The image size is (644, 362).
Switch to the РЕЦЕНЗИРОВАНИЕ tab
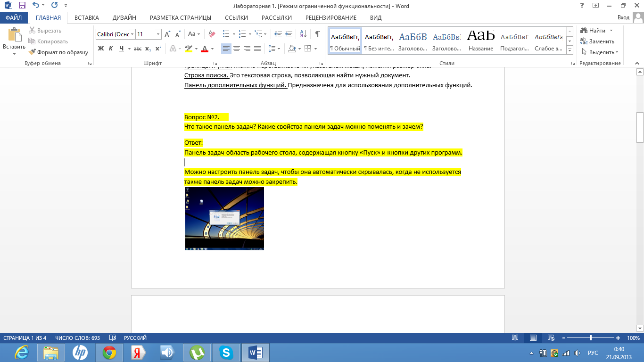click(331, 18)
